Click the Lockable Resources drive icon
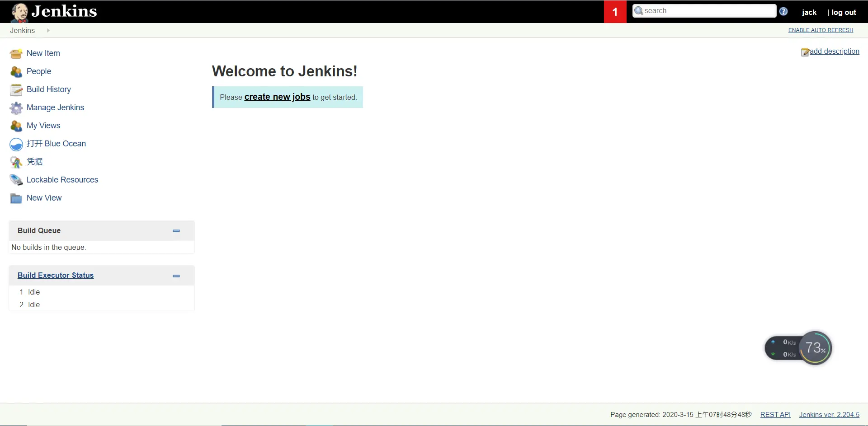 click(16, 180)
